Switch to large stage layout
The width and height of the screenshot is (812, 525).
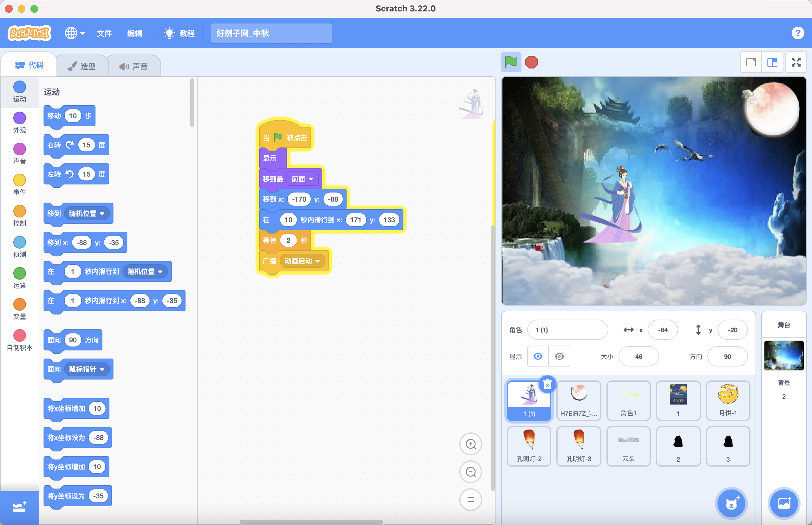click(x=772, y=62)
